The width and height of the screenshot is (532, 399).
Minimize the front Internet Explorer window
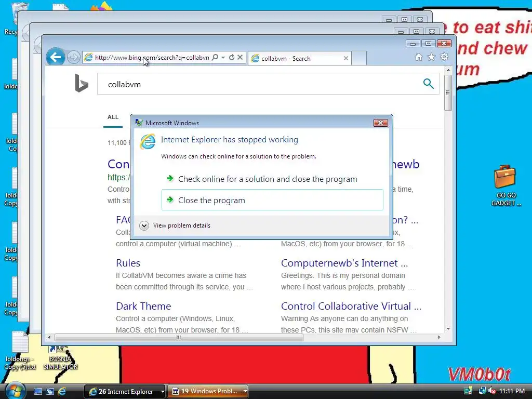(x=413, y=44)
